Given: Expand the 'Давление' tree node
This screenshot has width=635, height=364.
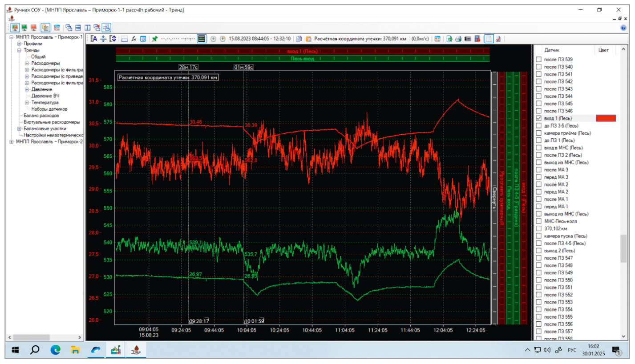Looking at the screenshot, I should click(27, 89).
